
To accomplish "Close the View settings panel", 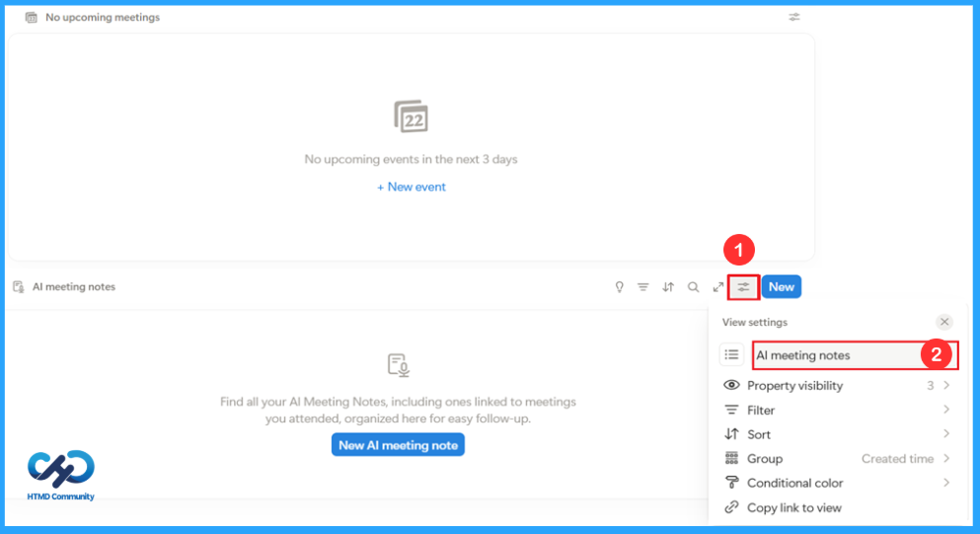I will point(944,322).
